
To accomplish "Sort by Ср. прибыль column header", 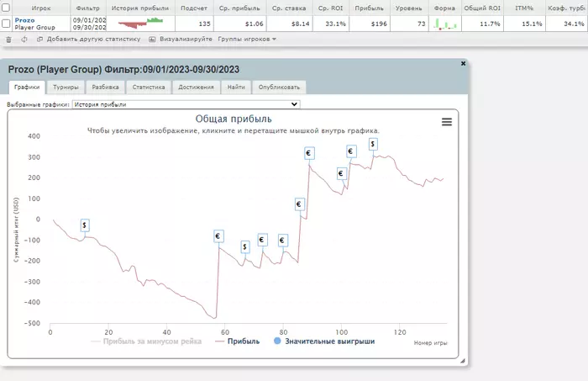I will coord(239,8).
